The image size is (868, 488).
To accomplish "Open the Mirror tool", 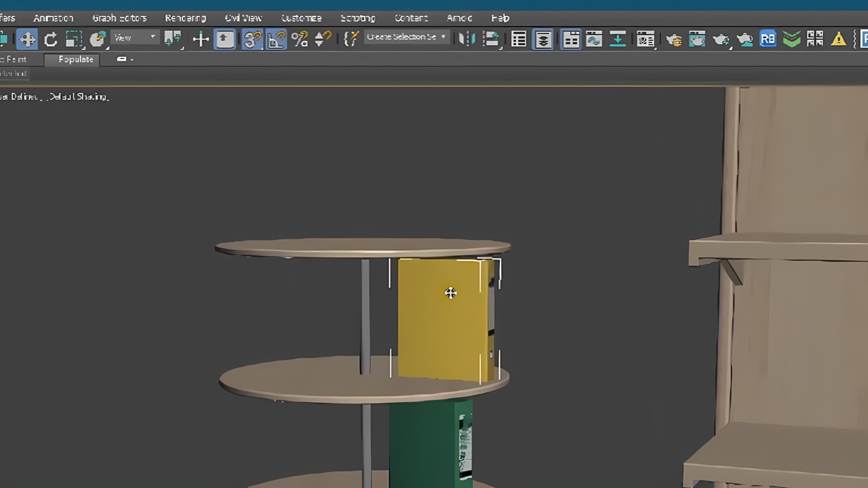I will (x=469, y=39).
